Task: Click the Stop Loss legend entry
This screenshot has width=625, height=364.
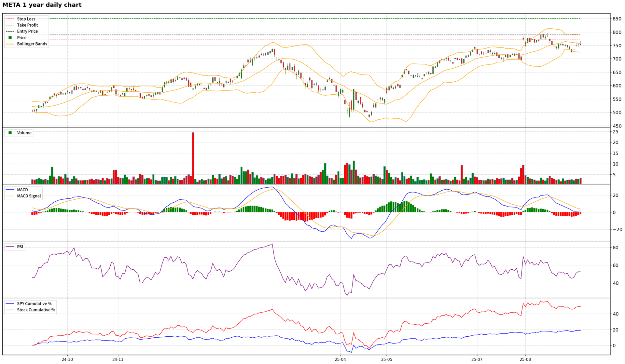Action: point(26,19)
